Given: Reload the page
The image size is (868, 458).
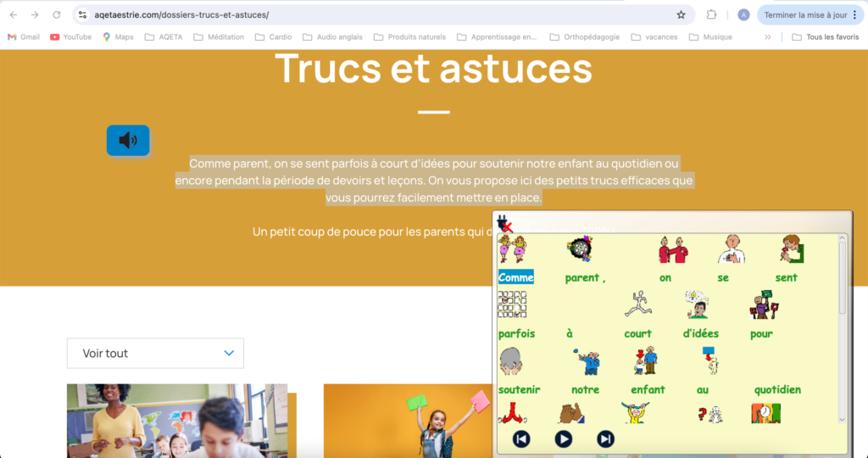Looking at the screenshot, I should coord(57,14).
